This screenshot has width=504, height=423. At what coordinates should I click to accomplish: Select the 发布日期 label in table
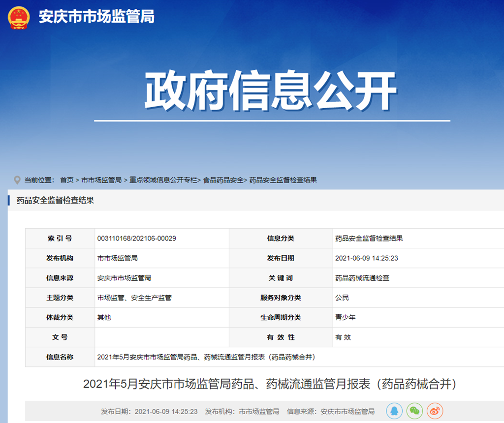[x=281, y=258]
